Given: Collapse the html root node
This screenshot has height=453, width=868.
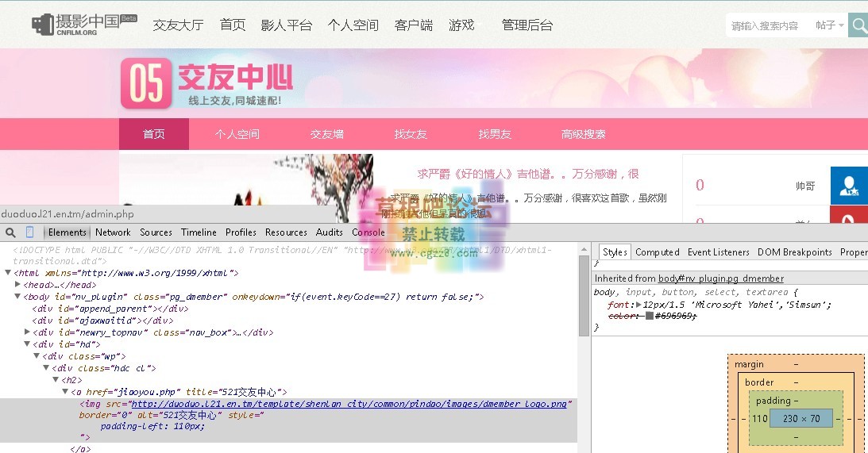Looking at the screenshot, I should pyautogui.click(x=8, y=273).
